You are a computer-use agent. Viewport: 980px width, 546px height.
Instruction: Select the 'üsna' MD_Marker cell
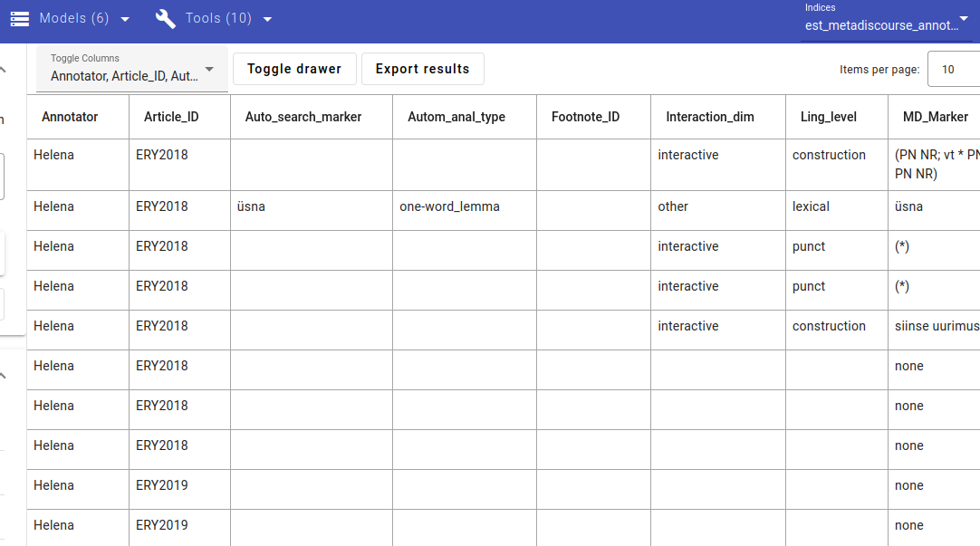(x=934, y=211)
